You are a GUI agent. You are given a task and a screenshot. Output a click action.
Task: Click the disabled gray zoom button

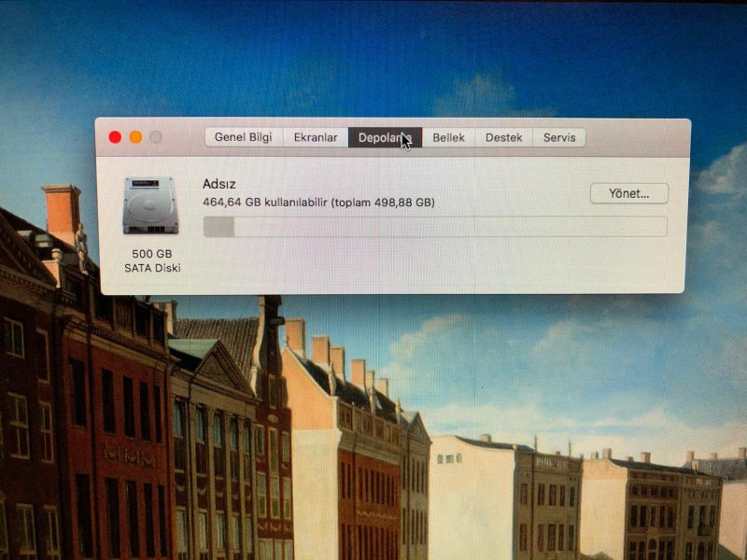click(156, 137)
